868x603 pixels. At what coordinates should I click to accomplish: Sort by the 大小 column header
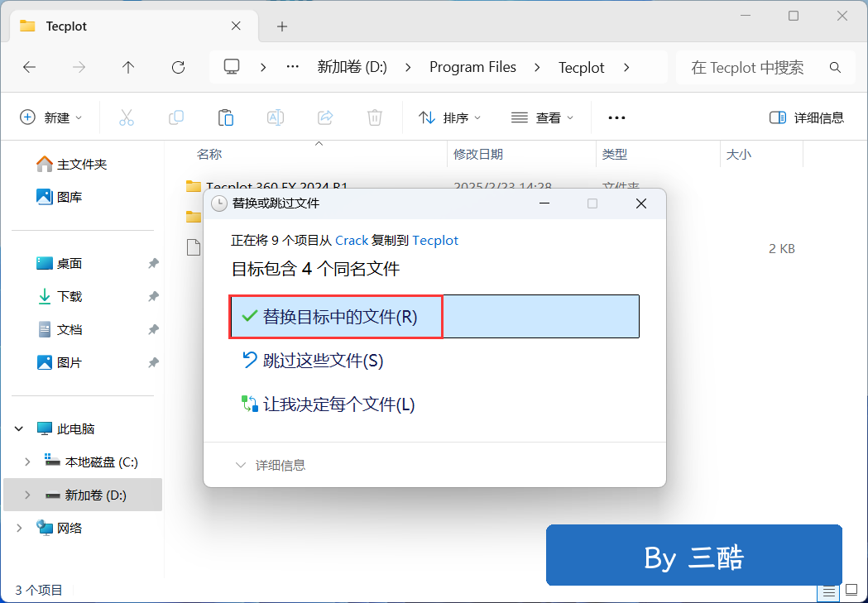(x=738, y=155)
